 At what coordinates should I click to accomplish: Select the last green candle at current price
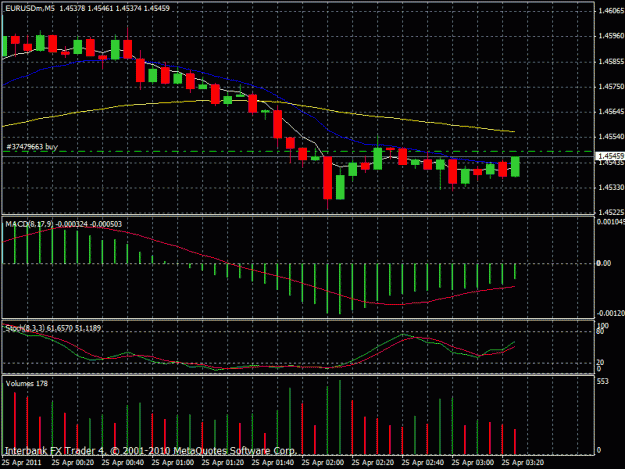(x=515, y=167)
